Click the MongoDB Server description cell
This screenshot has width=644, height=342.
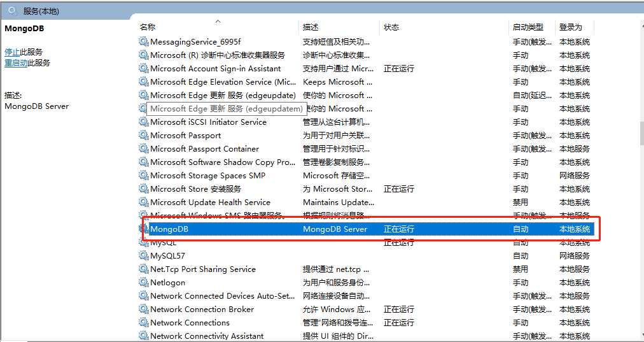tap(335, 229)
